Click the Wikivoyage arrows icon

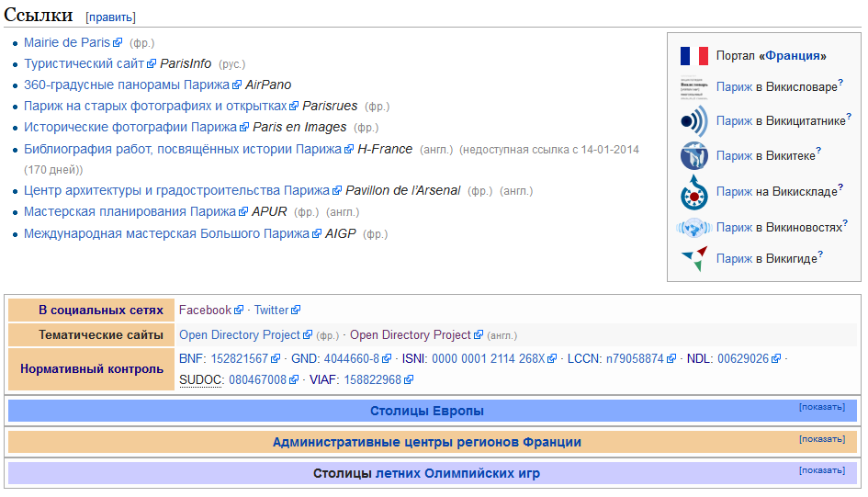694,259
